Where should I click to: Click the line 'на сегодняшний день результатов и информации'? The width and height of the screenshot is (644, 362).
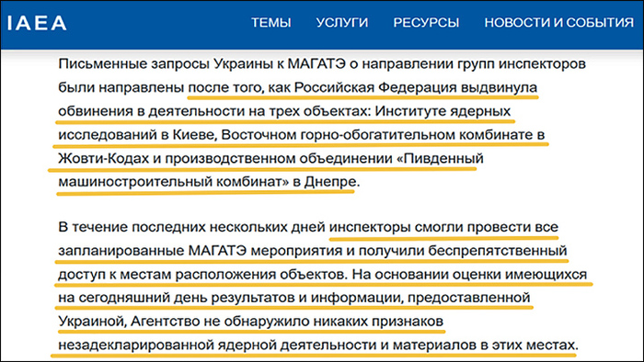294,298
